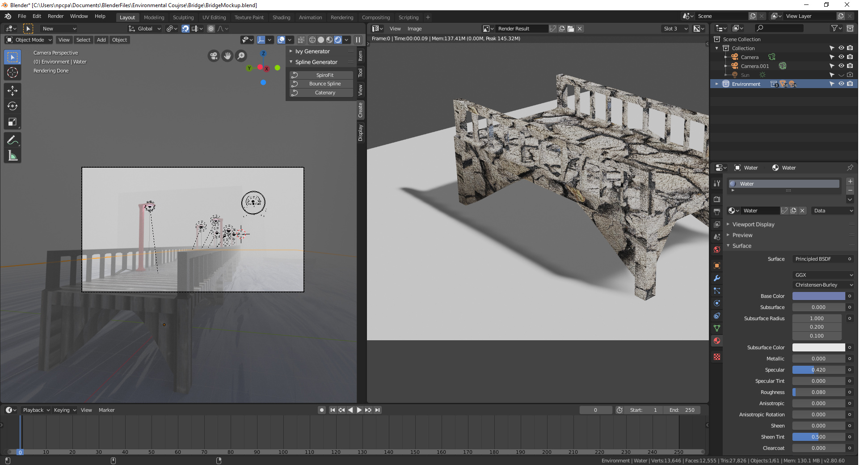Switch to the Shading workspace tab
This screenshot has width=868, height=465.
[281, 17]
